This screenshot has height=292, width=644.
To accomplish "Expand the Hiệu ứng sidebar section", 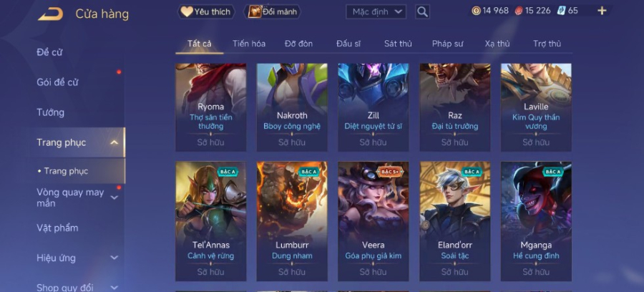I will pos(114,258).
